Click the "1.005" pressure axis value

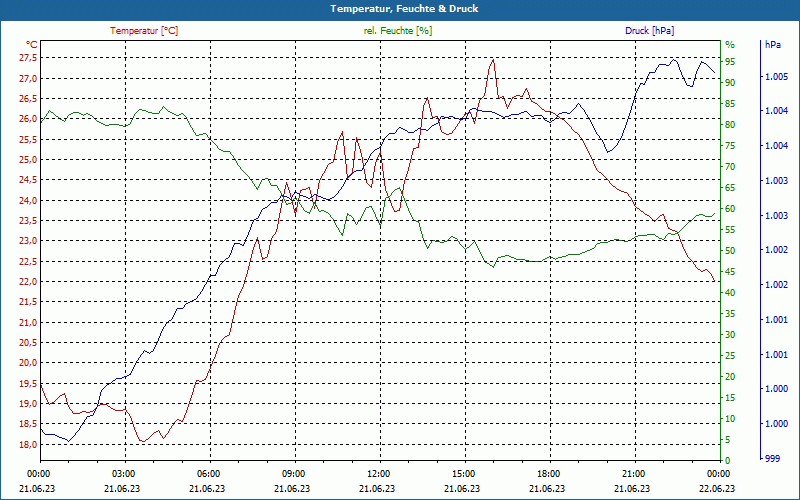pyautogui.click(x=777, y=77)
